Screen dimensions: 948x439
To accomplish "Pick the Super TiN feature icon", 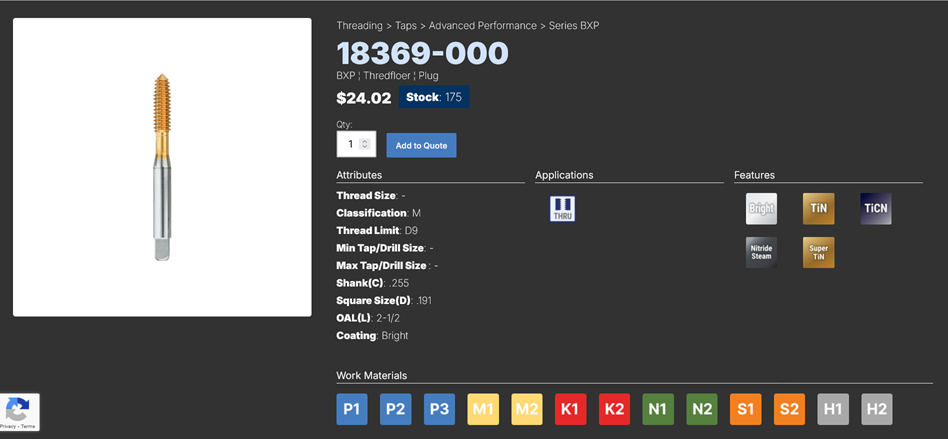I will tap(818, 252).
